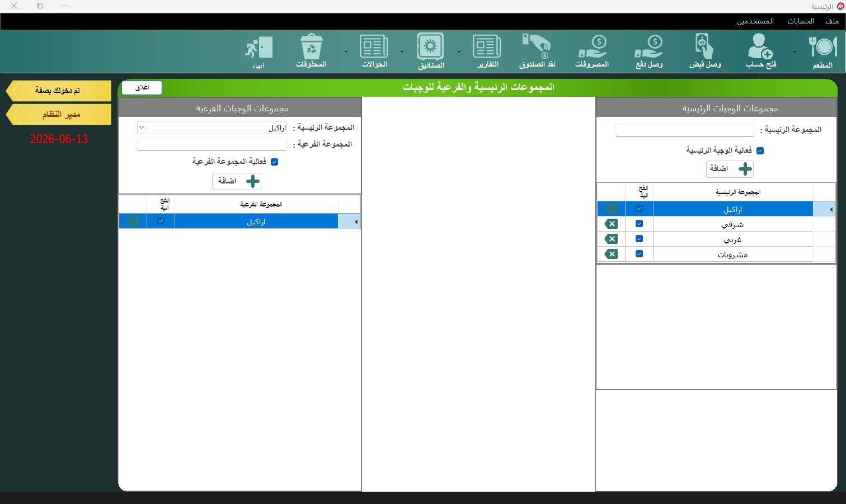Image resolution: width=846 pixels, height=504 pixels.
Task: Open the ملف menu
Action: tap(832, 21)
